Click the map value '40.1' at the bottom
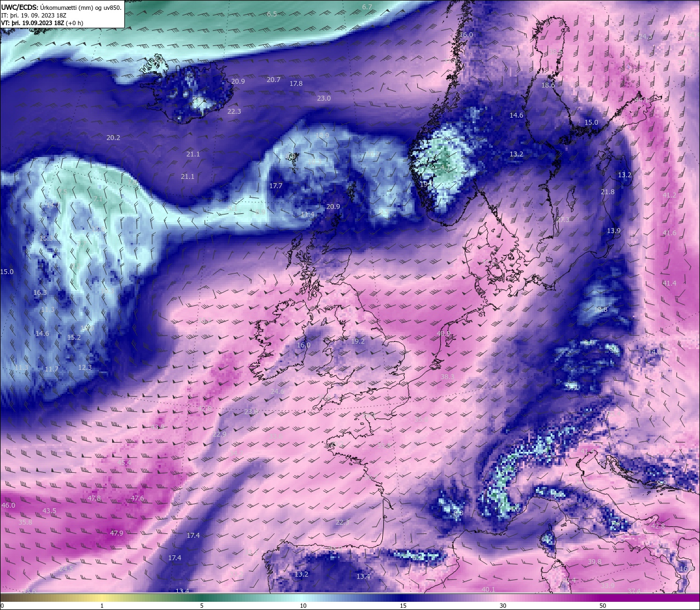This screenshot has width=700, height=610. pyautogui.click(x=488, y=590)
